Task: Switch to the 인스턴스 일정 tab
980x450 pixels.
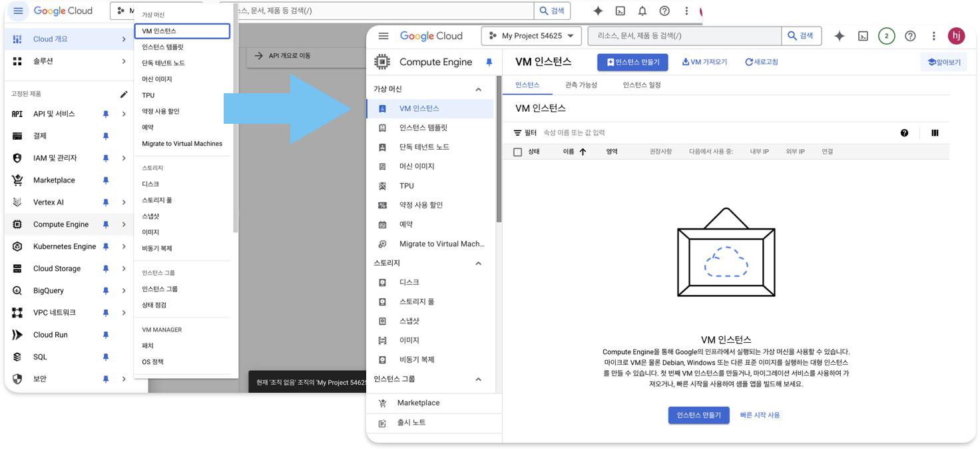Action: click(642, 85)
